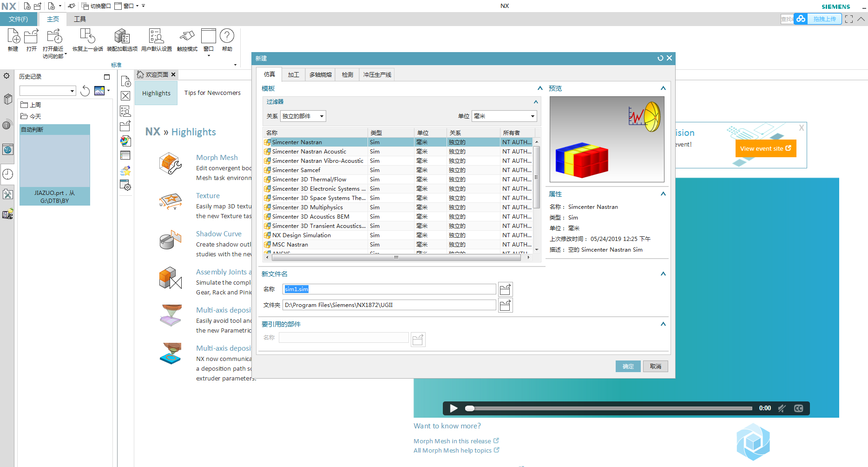Click the 帮助 help icon
The width and height of the screenshot is (868, 467).
click(x=227, y=36)
